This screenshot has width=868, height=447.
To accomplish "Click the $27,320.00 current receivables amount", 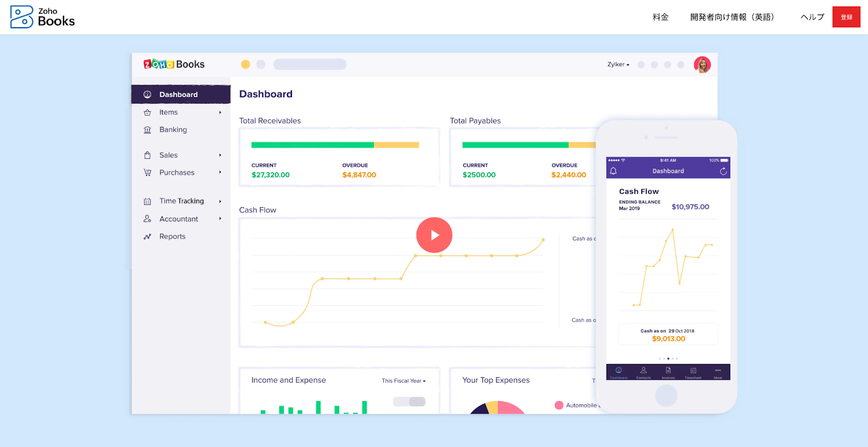I will [271, 175].
